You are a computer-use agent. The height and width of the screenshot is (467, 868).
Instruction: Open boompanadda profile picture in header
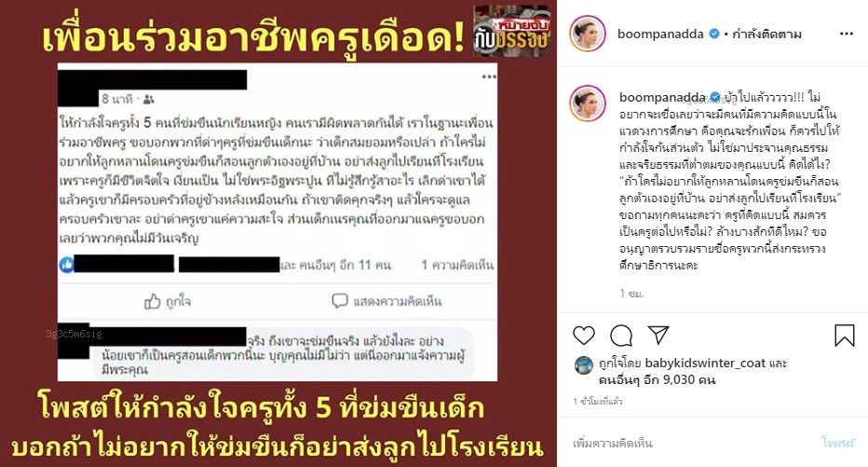coord(588,34)
